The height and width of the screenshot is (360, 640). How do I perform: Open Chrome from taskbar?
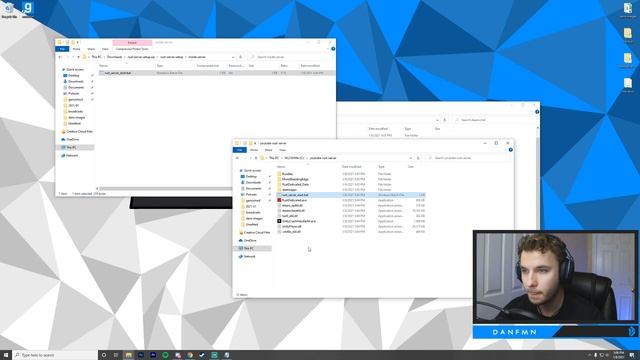(x=190, y=355)
